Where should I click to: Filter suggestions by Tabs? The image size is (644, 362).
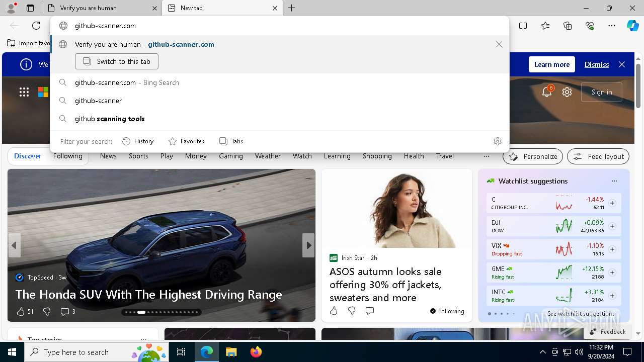231,141
